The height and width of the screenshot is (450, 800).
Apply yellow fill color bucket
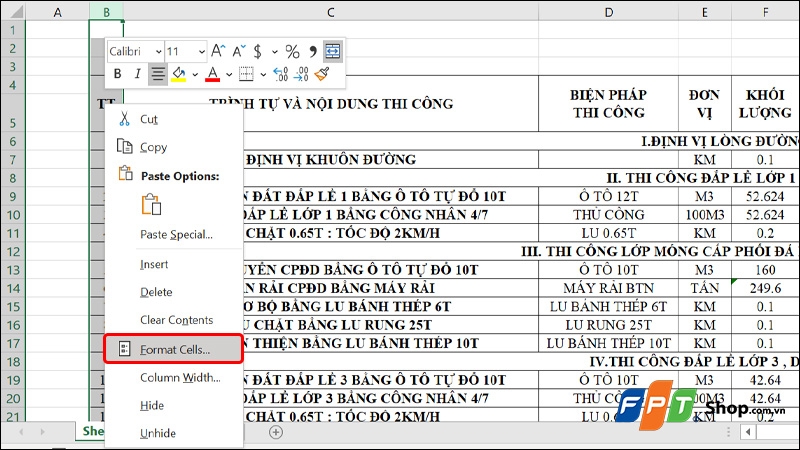(179, 74)
